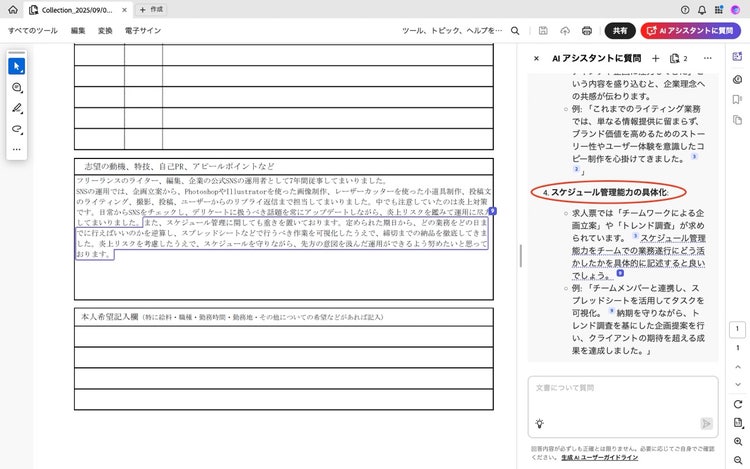Save the document with the disk icon
Viewport: 750px width, 469px height.
click(543, 31)
